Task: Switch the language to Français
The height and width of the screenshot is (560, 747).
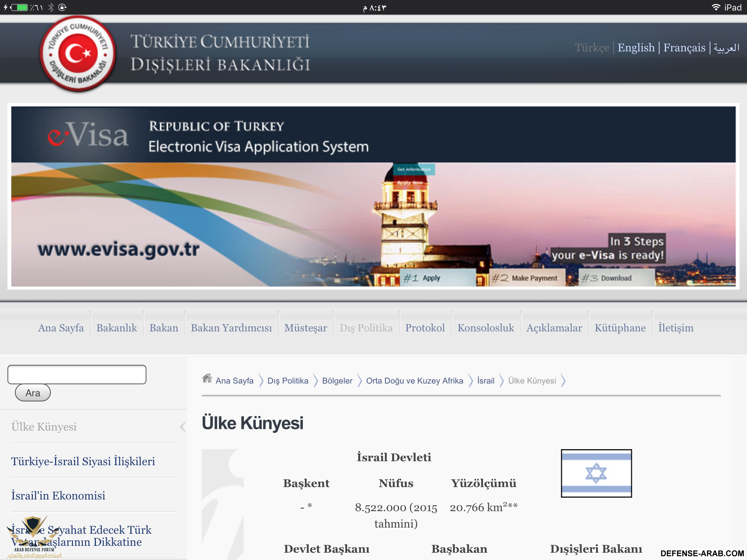Action: click(684, 48)
